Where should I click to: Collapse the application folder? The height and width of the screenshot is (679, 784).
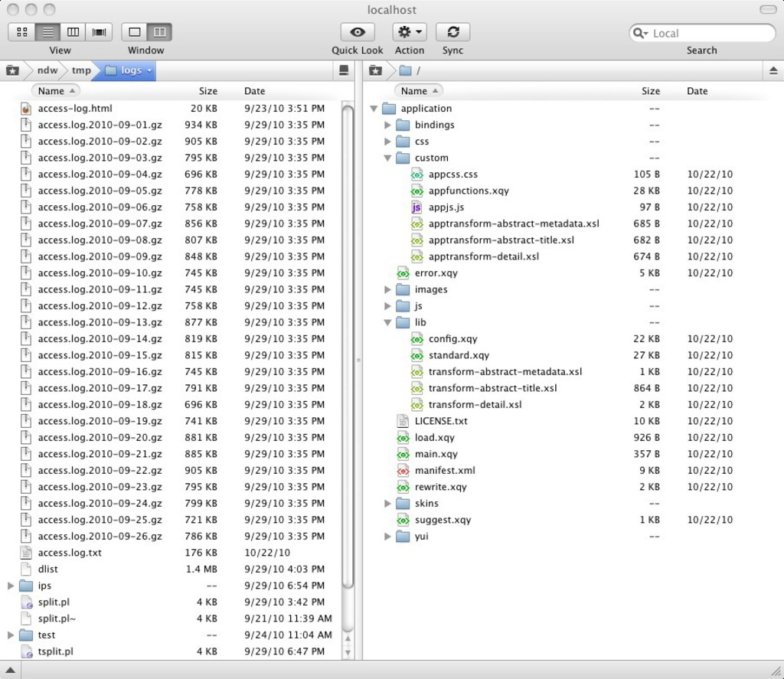[374, 109]
